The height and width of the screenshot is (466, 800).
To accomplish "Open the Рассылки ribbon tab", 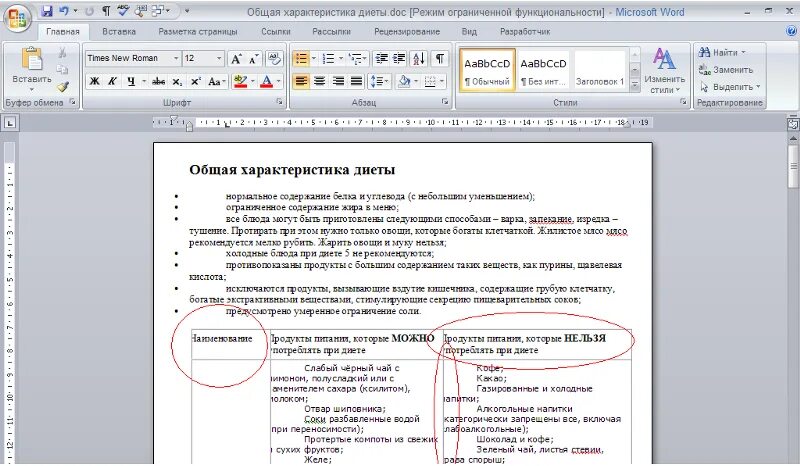I will (x=331, y=31).
